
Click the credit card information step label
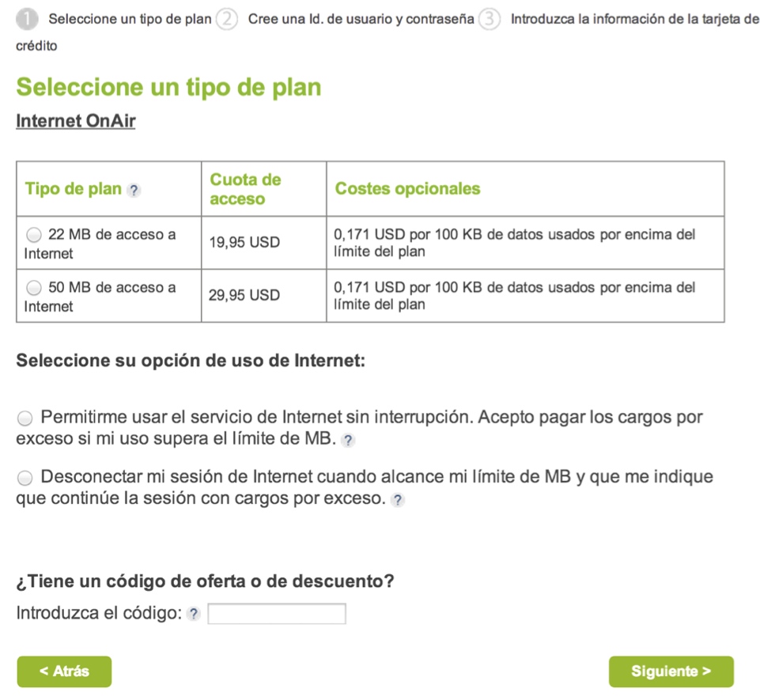click(x=633, y=19)
